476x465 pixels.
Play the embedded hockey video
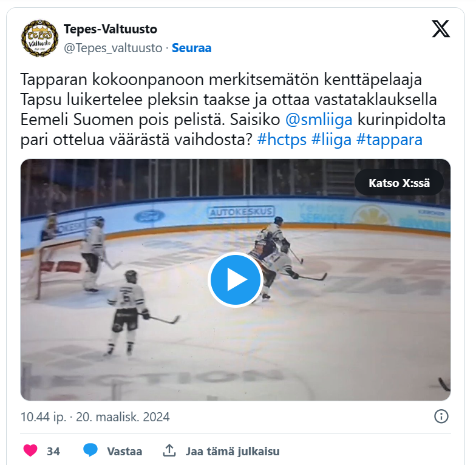[x=236, y=279]
